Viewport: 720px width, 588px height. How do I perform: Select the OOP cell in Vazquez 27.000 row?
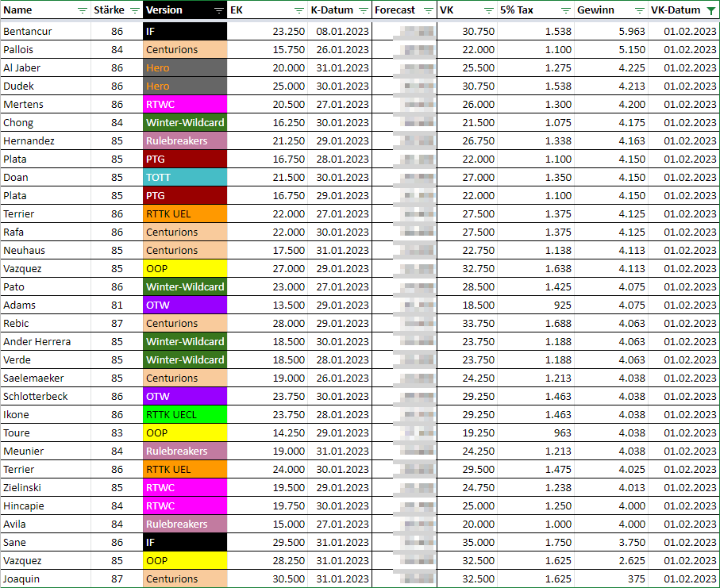(x=185, y=268)
